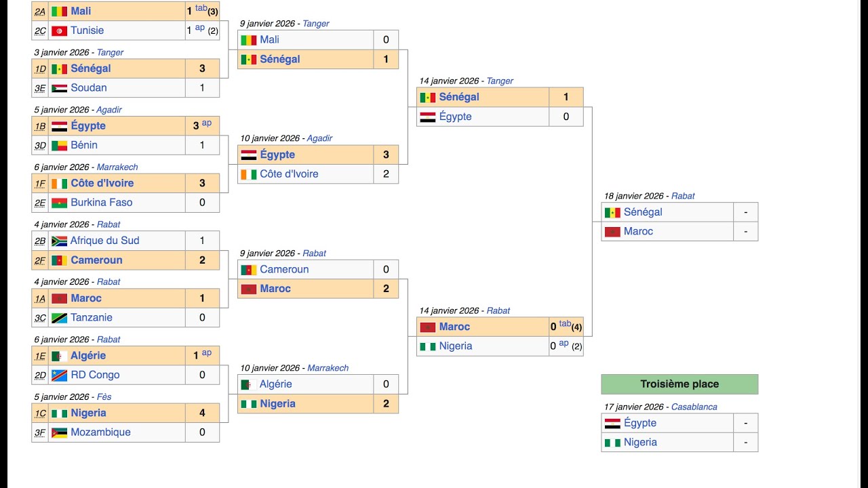This screenshot has height=488, width=868.
Task: Open the Afrique du Sud link
Action: (104, 241)
